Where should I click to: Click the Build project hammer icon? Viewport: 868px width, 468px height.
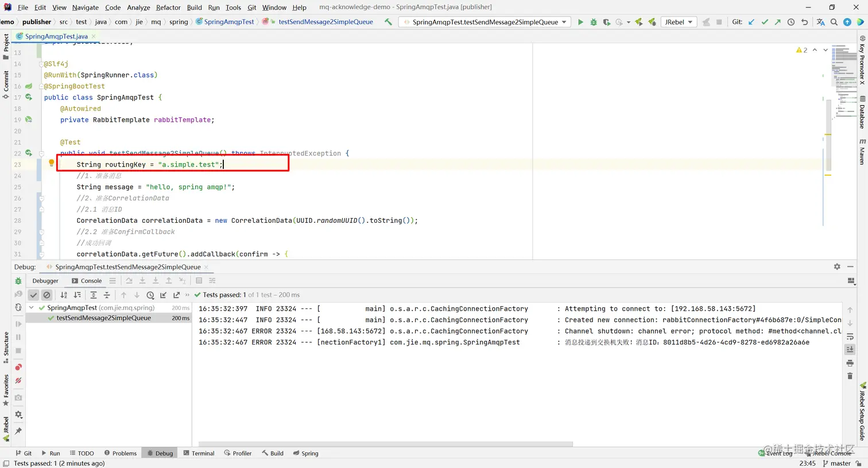click(x=389, y=22)
